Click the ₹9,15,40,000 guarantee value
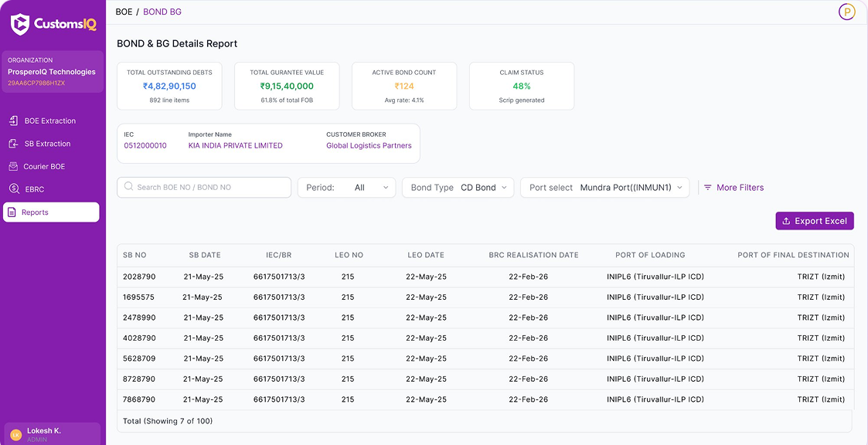This screenshot has height=445, width=868. tap(287, 87)
